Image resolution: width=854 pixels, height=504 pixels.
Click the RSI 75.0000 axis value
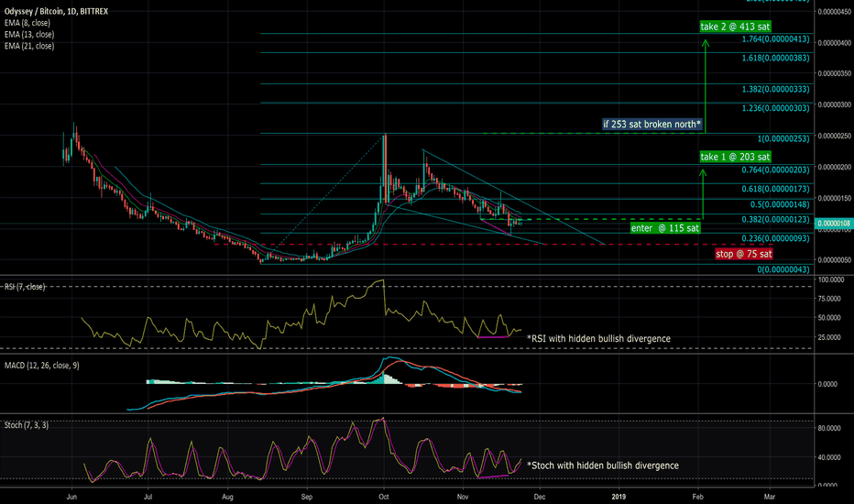pyautogui.click(x=831, y=299)
